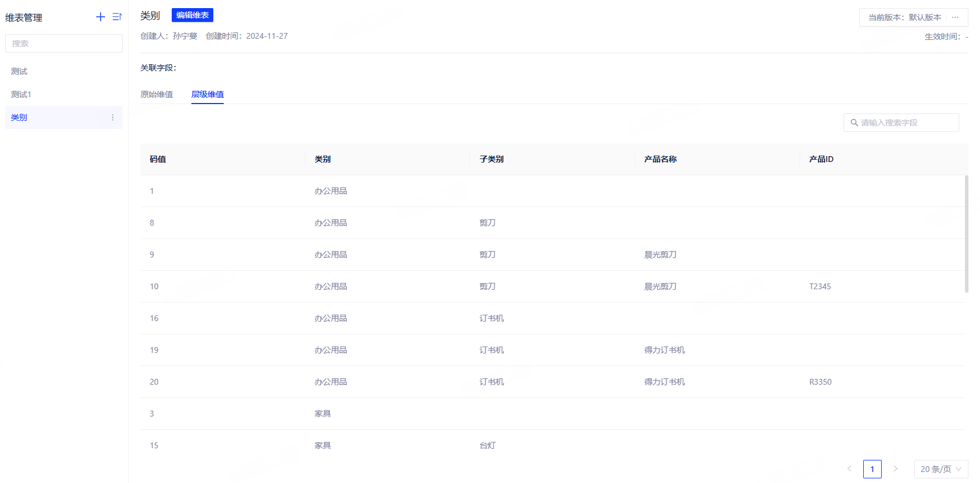Select page 1 in pagination

click(872, 469)
